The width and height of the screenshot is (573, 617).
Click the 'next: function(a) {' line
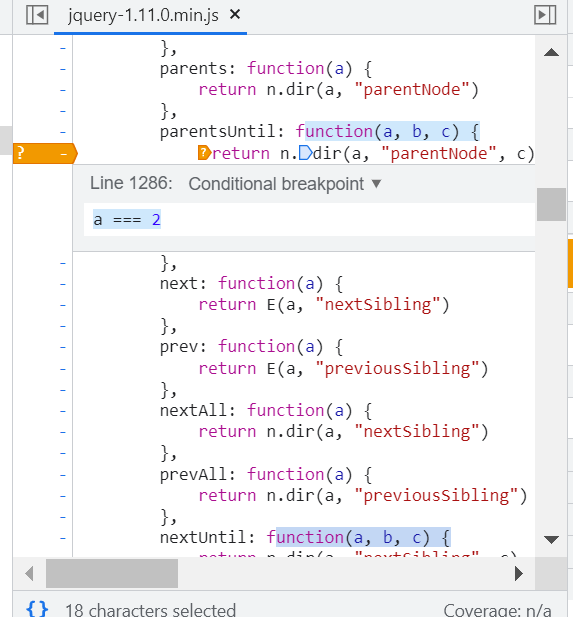tap(251, 284)
